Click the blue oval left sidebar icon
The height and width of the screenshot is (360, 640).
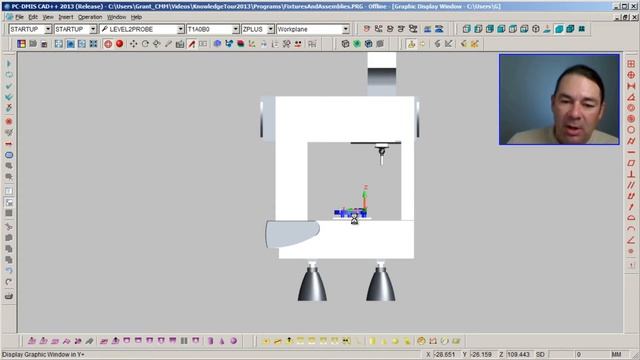click(x=9, y=155)
